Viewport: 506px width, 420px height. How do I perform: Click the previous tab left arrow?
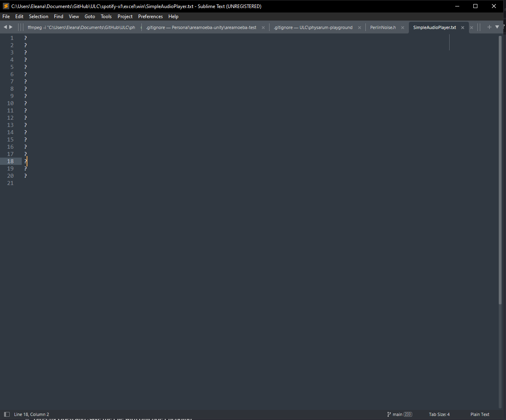point(5,27)
